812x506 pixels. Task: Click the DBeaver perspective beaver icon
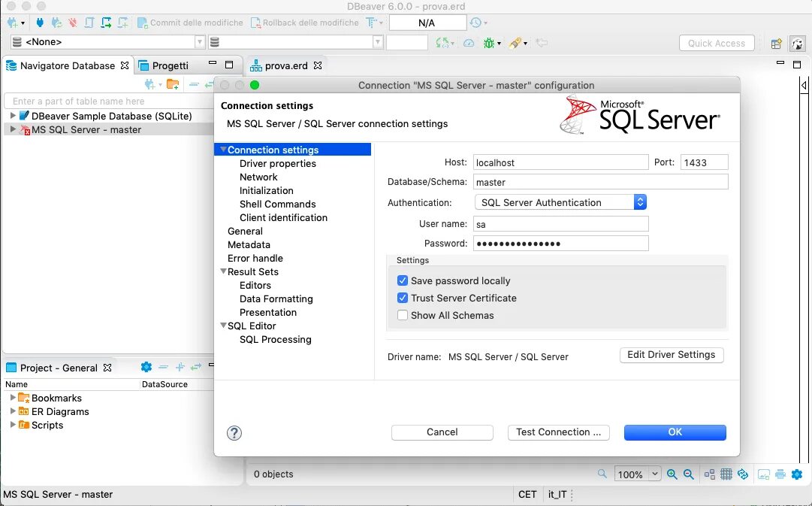click(x=798, y=44)
